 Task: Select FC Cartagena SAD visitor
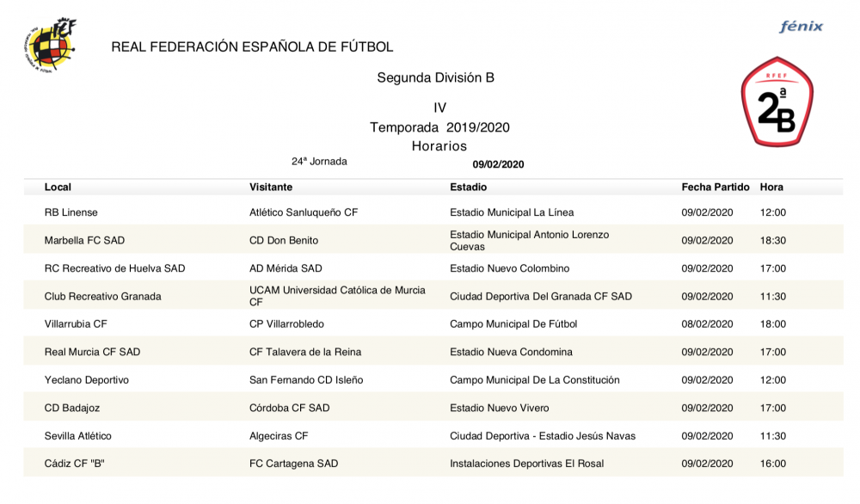293,464
